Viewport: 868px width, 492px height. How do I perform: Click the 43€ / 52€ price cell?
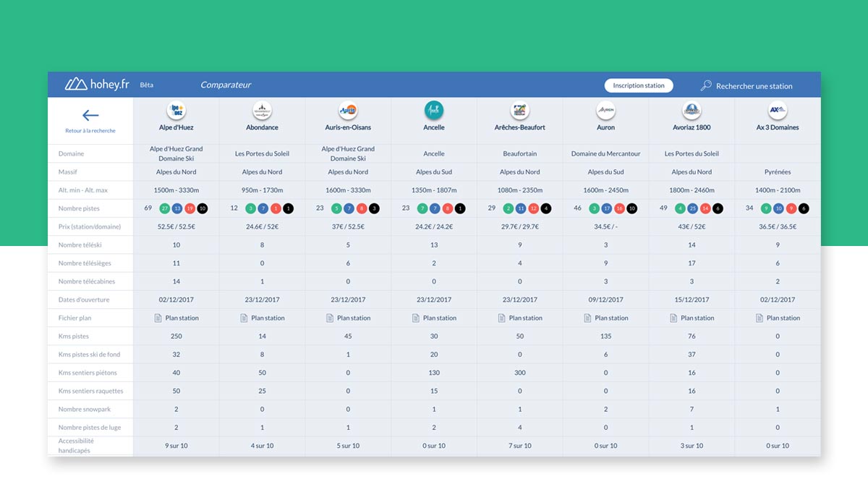pos(692,227)
